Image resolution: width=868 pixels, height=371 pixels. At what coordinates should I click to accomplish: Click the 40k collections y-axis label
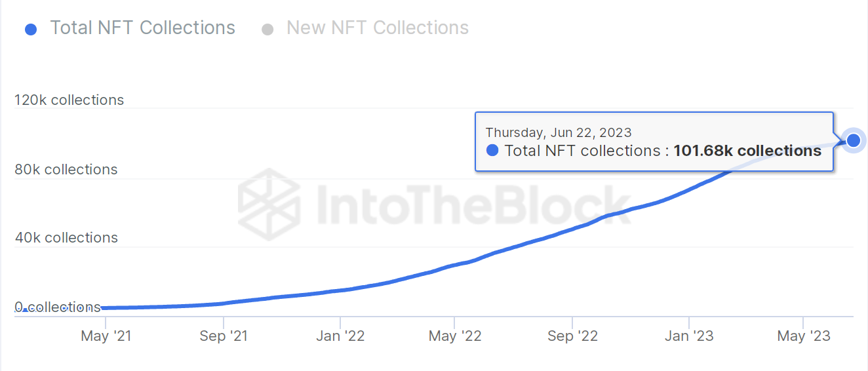[x=66, y=238]
